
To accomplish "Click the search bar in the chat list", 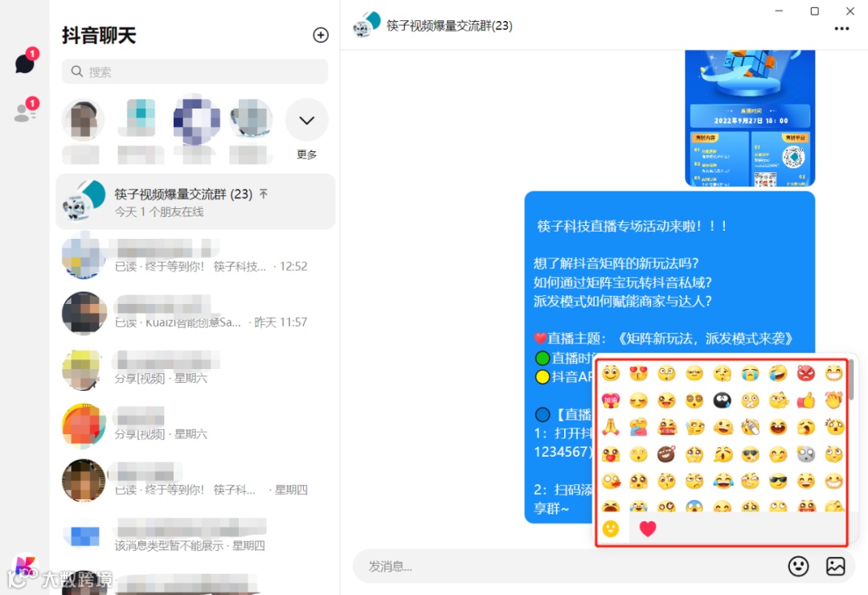I will [193, 72].
